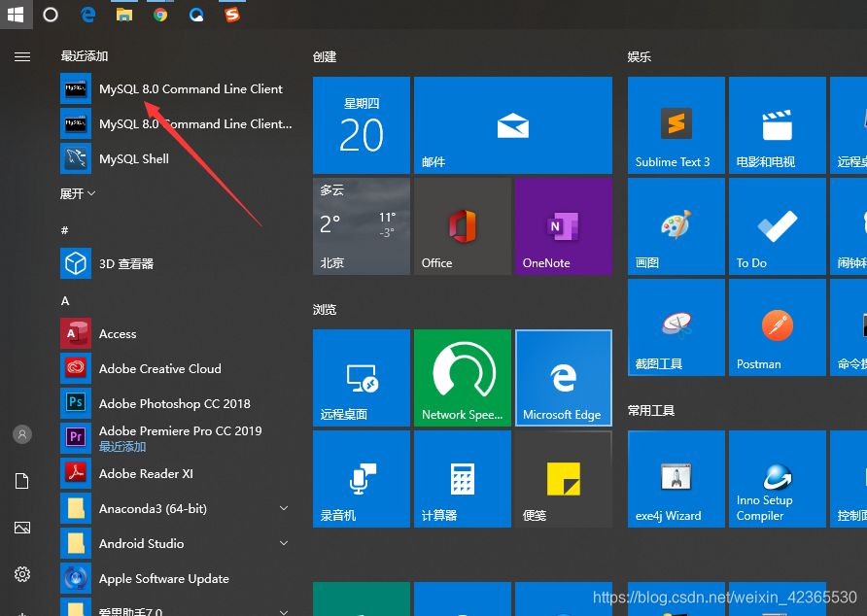The height and width of the screenshot is (616, 867).
Task: Launch Access from the app list
Action: (177, 333)
